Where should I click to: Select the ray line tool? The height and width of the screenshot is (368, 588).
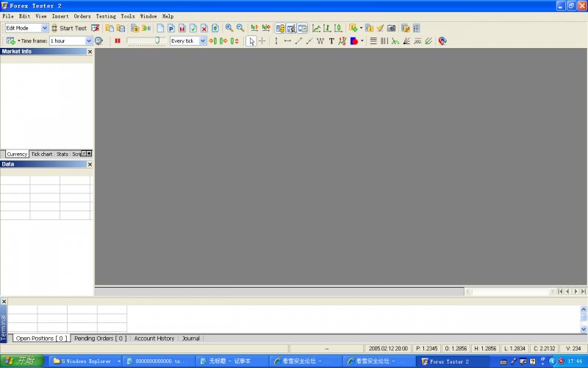point(309,41)
